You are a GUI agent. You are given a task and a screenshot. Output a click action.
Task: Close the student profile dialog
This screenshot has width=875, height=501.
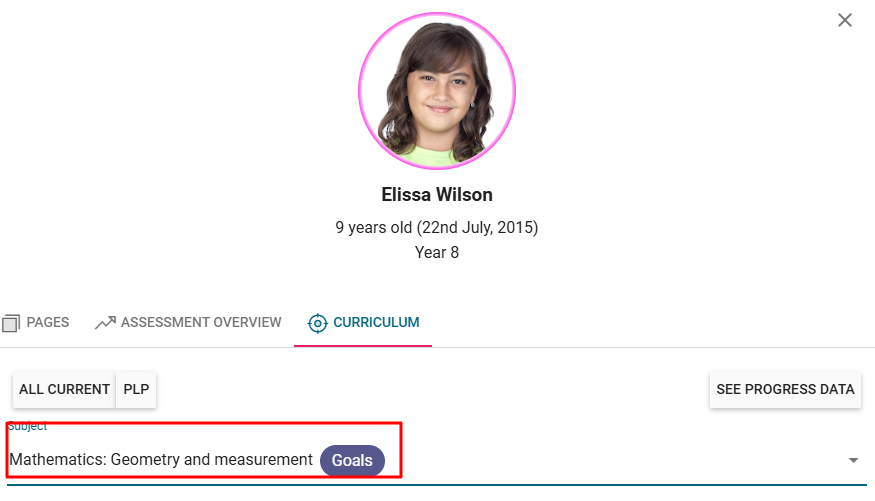845,20
